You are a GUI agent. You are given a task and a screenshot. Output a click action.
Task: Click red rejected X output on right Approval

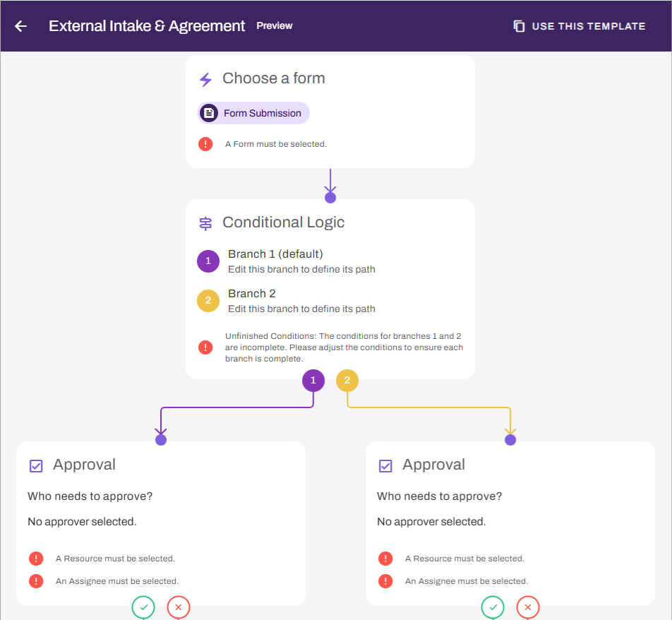point(528,607)
